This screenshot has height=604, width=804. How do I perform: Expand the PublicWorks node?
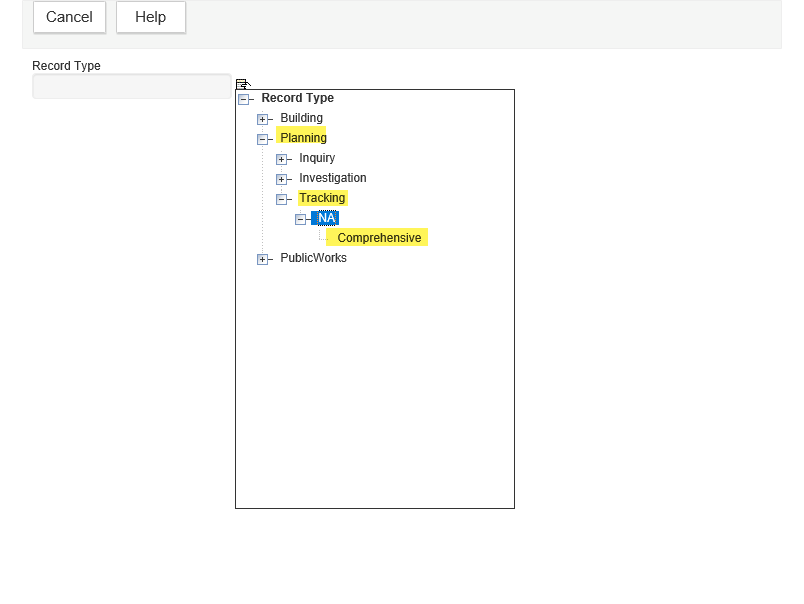point(263,259)
